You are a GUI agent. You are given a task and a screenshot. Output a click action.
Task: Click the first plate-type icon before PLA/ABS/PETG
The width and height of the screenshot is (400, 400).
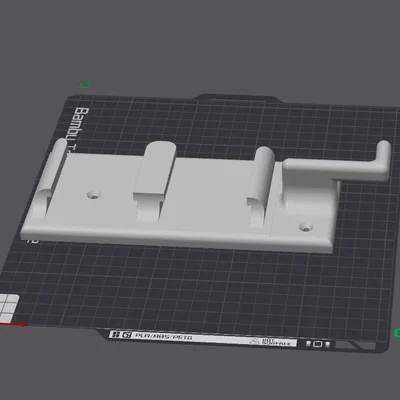(116, 334)
